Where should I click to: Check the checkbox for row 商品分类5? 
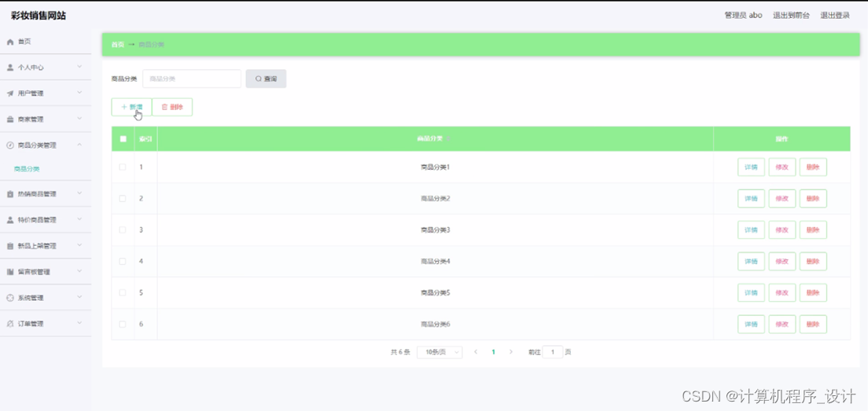tap(123, 292)
